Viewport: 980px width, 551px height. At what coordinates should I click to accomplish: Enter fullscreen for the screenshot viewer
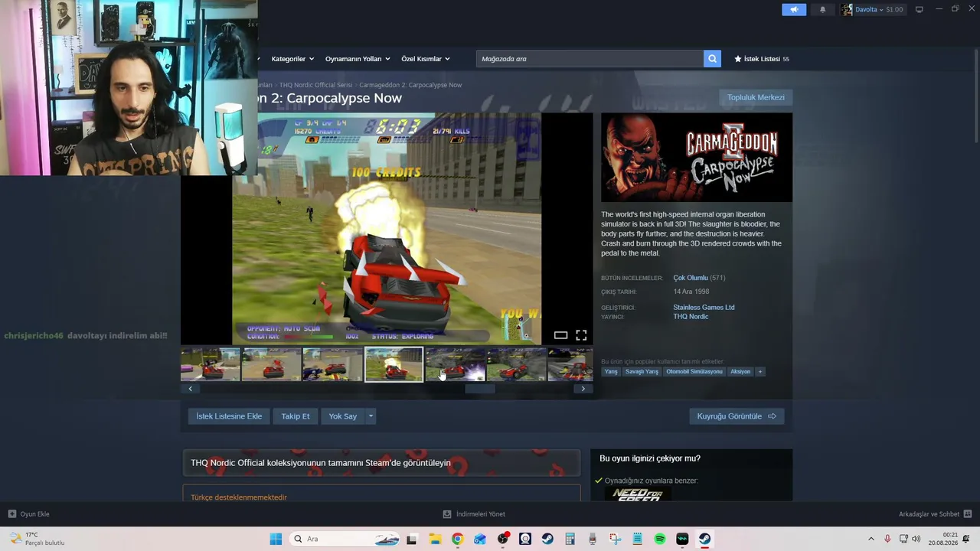(x=581, y=335)
